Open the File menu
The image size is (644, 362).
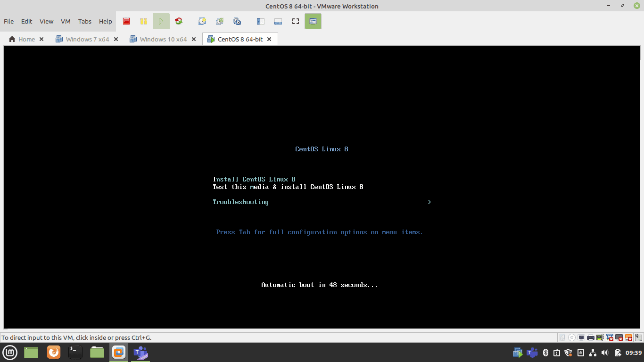9,21
